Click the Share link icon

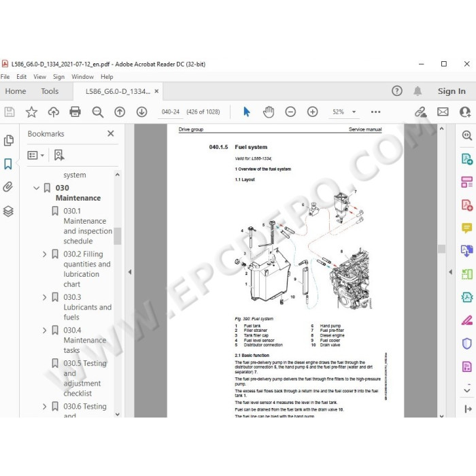[421, 112]
